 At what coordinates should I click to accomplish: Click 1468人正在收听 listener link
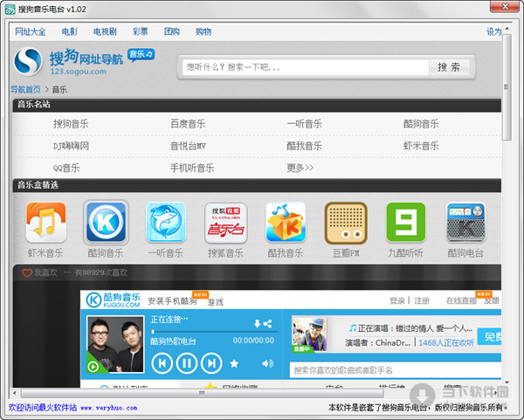pos(446,343)
